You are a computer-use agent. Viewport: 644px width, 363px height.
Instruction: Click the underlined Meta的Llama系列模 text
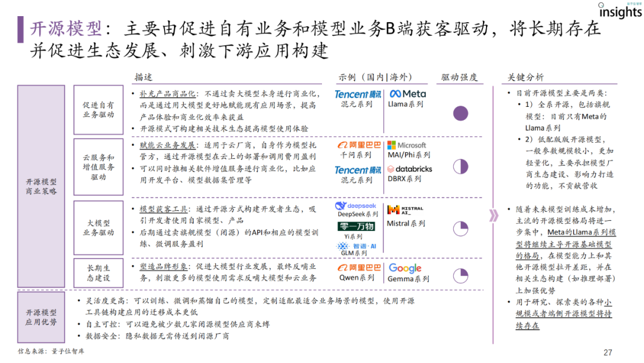tap(581, 232)
